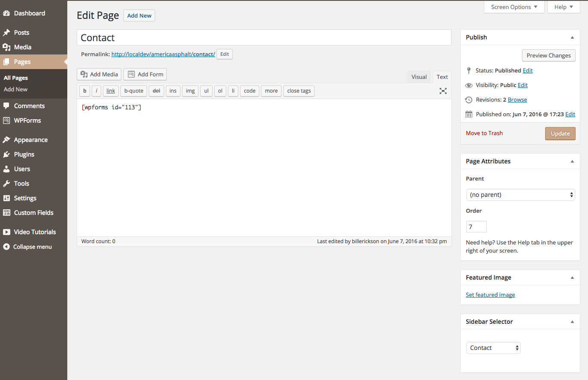The image size is (588, 380).
Task: Open the Help dropdown tab
Action: click(x=564, y=7)
